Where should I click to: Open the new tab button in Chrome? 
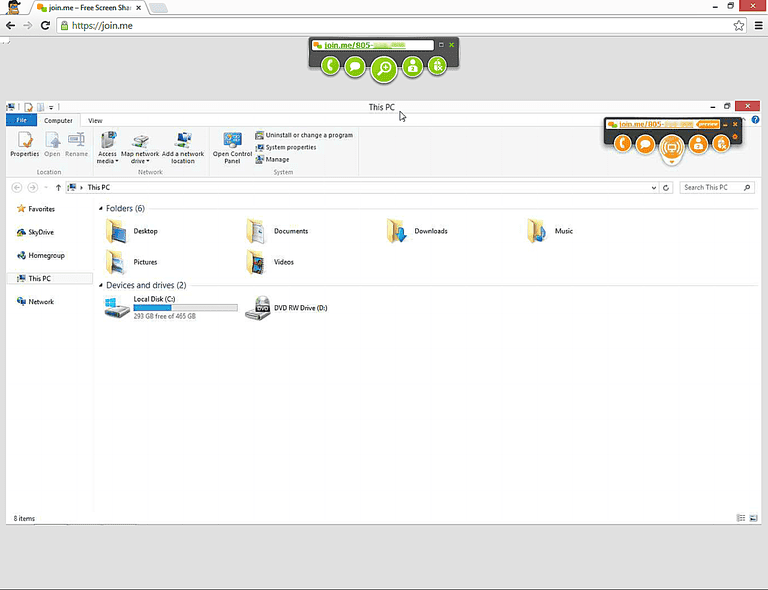158,8
